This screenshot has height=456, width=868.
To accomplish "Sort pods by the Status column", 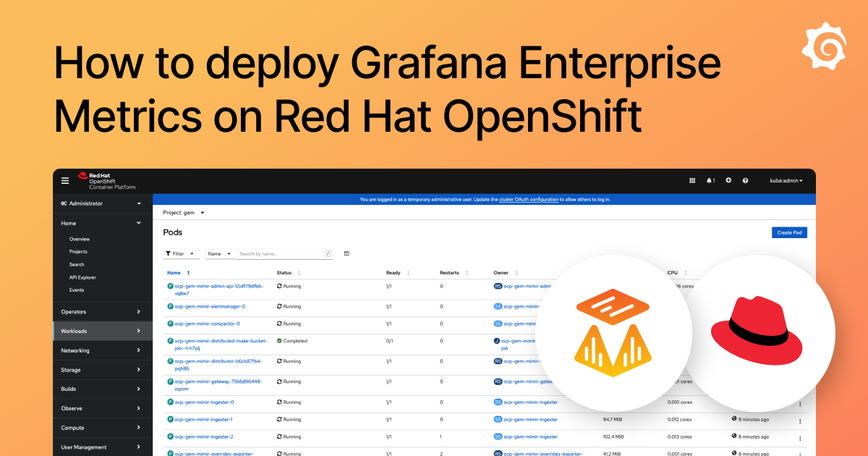I will 286,272.
